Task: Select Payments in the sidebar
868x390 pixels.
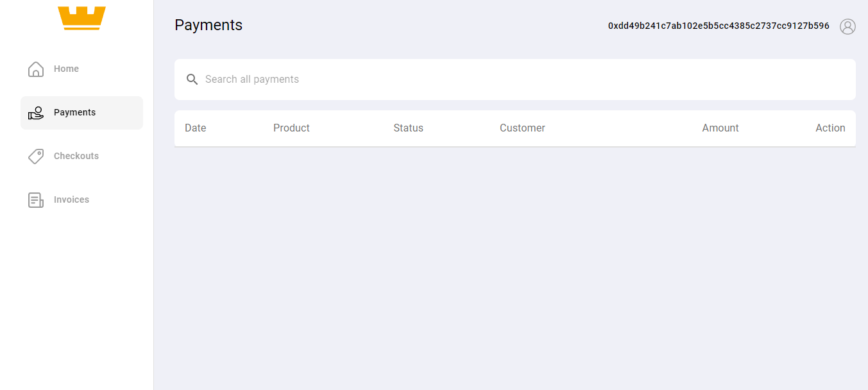Action: [x=74, y=112]
